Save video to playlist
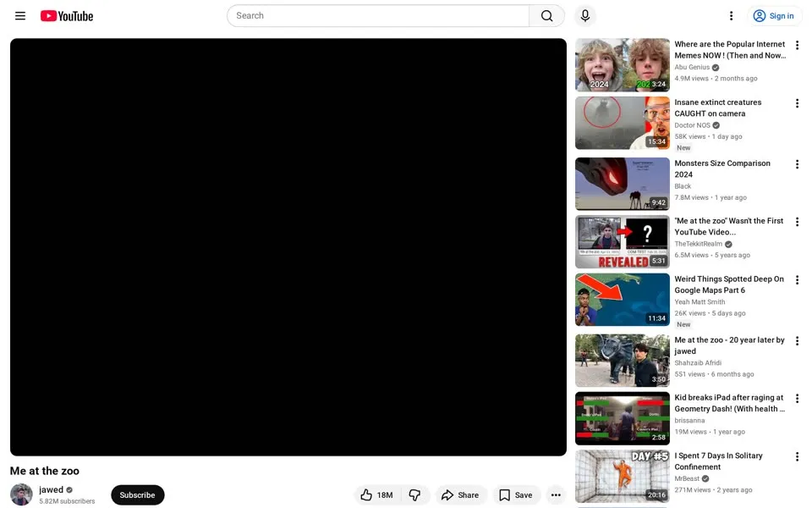 click(x=516, y=495)
